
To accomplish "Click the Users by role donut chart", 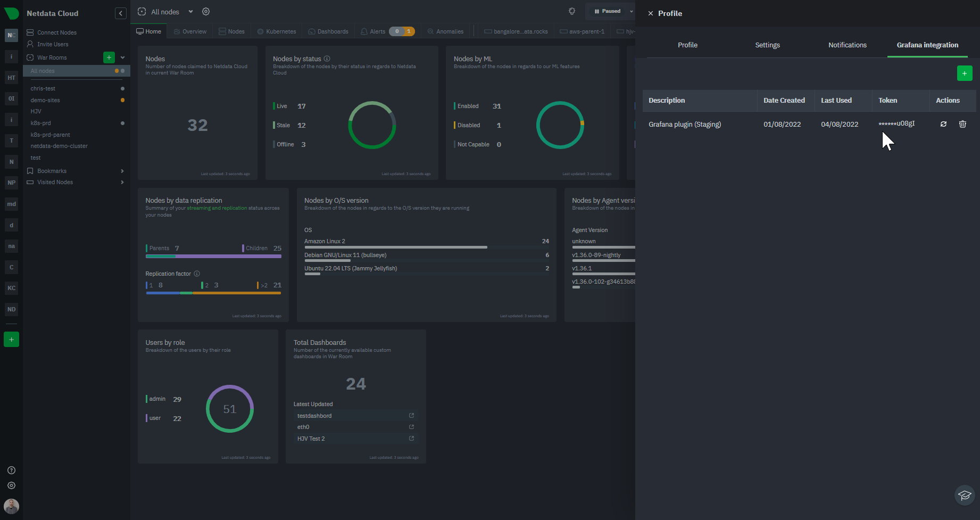I will point(230,409).
